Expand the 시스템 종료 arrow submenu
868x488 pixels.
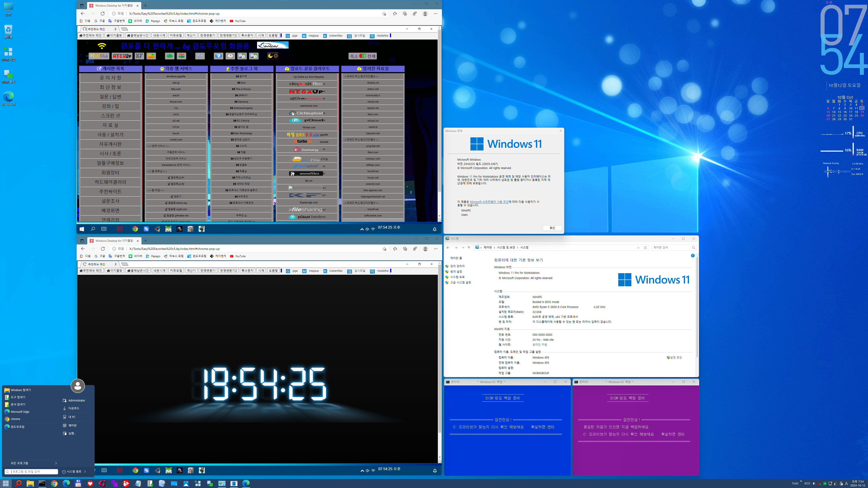(85, 472)
